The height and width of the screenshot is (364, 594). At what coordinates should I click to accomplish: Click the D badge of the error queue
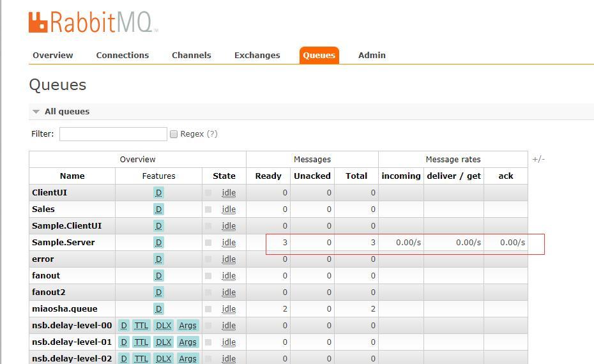[158, 259]
